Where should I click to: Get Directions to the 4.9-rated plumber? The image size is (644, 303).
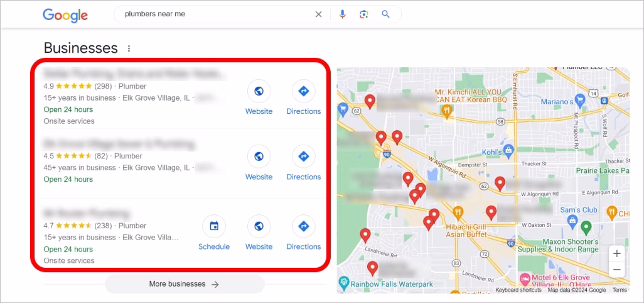(304, 98)
